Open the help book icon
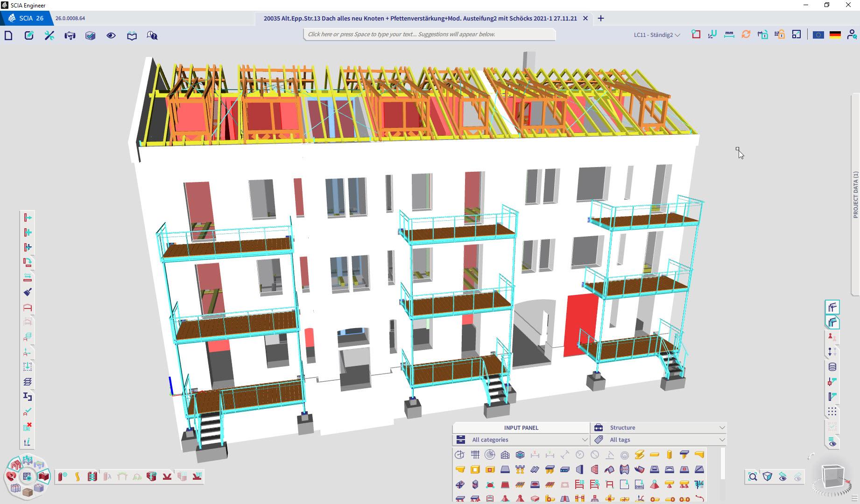The image size is (860, 504). [131, 35]
